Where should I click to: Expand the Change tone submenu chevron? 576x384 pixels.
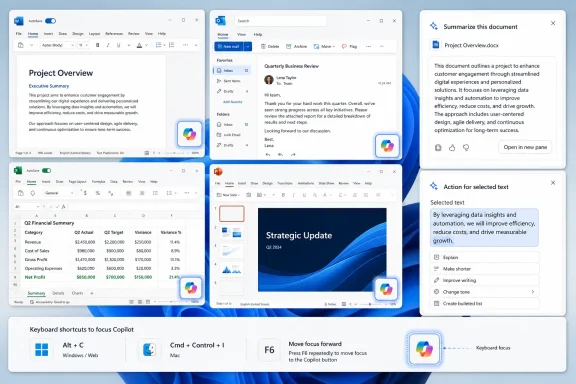point(533,292)
